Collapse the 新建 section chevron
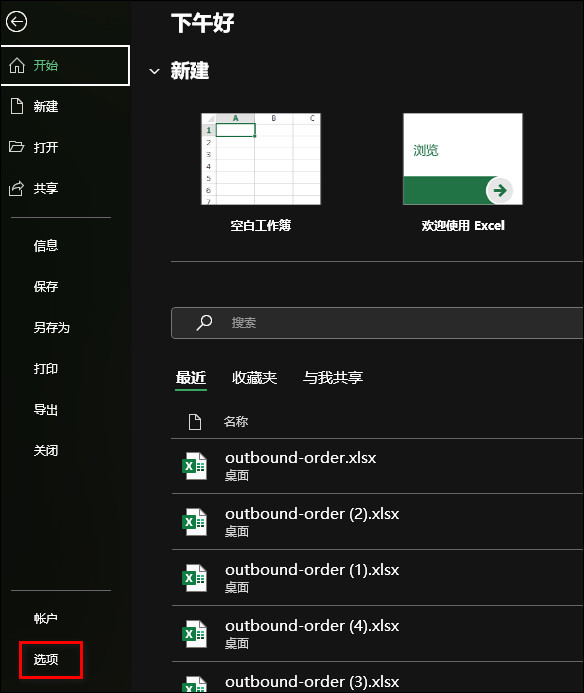 [154, 71]
